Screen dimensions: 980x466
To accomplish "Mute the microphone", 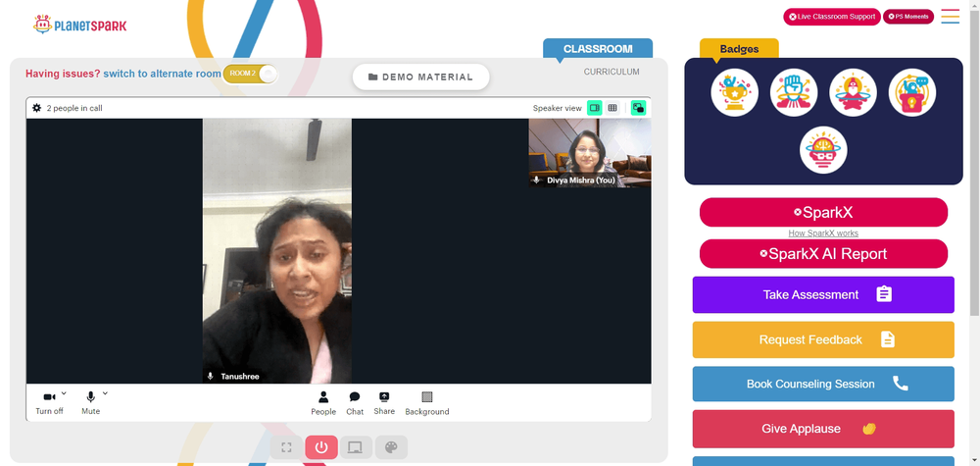I will pyautogui.click(x=90, y=402).
